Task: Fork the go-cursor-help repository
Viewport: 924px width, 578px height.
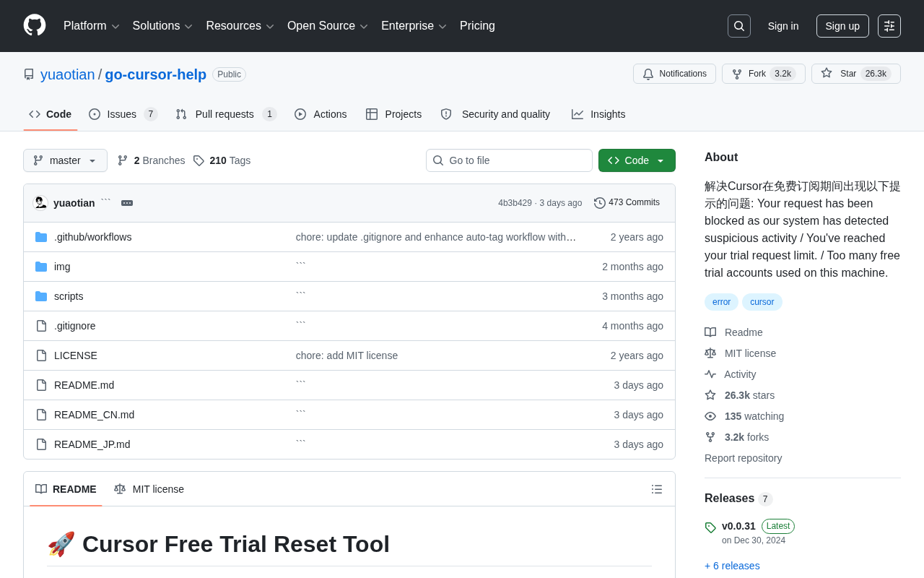Action: click(x=764, y=74)
